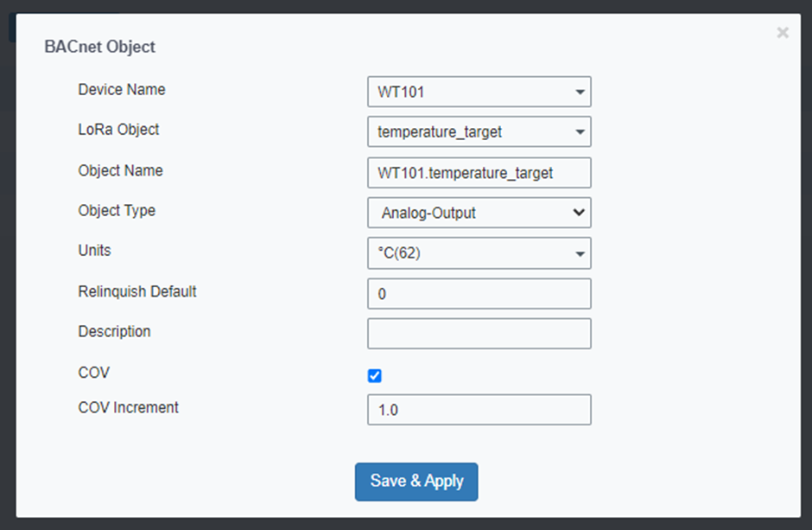The image size is (812, 530).
Task: Click the COV Increment field showing 1.0
Action: (x=479, y=410)
